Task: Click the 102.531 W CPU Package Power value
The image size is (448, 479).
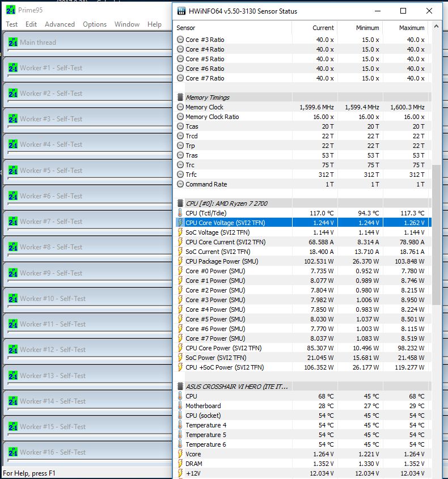Action: [319, 261]
